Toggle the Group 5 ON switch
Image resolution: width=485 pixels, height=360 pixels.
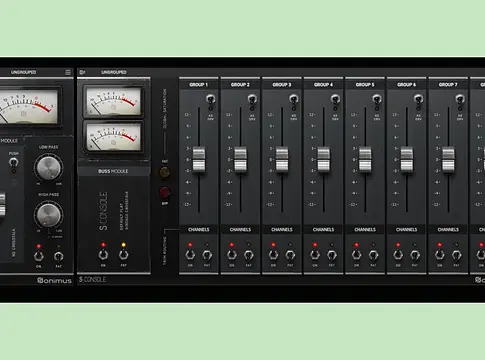[x=357, y=255]
